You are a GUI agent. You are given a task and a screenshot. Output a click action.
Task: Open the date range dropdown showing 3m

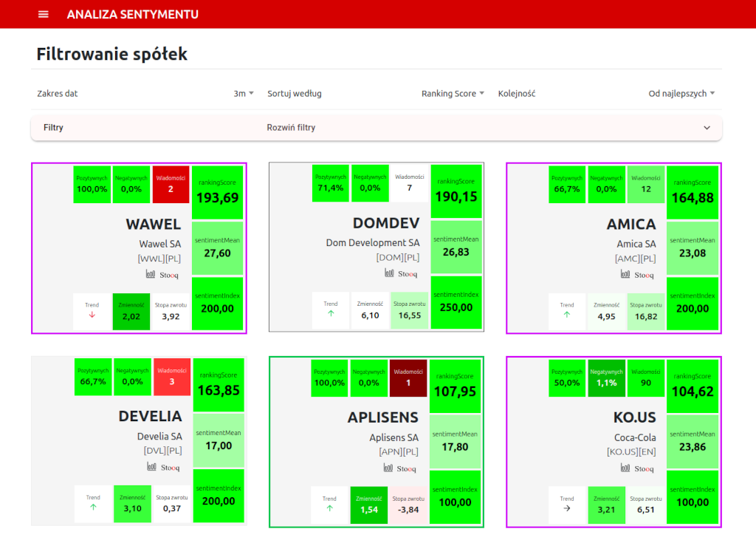[x=244, y=94]
